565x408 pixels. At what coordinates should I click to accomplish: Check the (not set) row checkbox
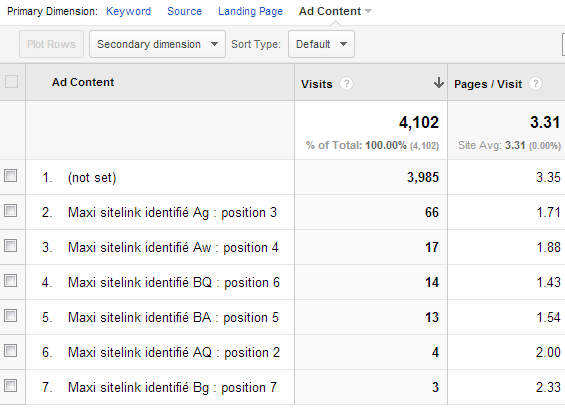[10, 176]
